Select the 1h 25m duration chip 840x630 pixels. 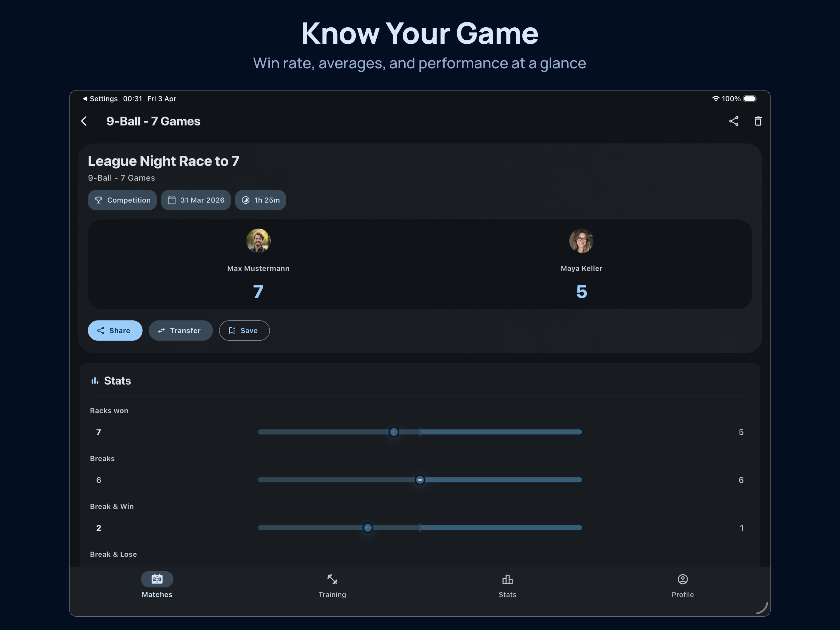pyautogui.click(x=260, y=200)
